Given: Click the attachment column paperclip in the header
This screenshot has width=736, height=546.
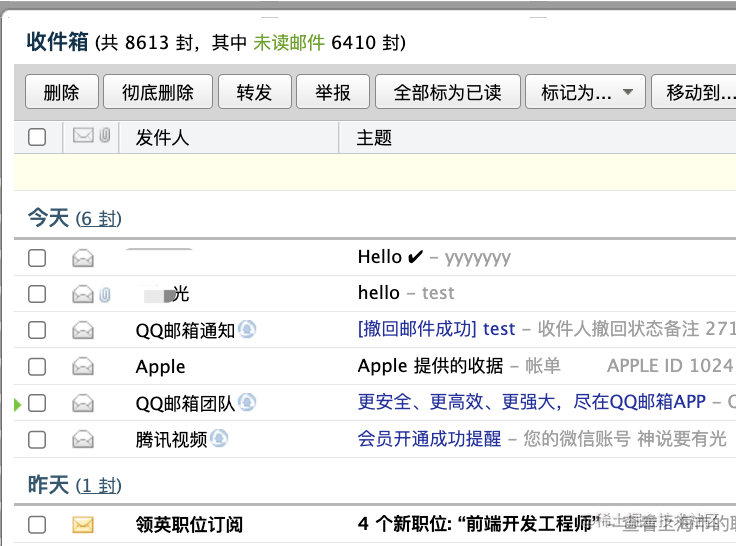Looking at the screenshot, I should pos(105,135).
